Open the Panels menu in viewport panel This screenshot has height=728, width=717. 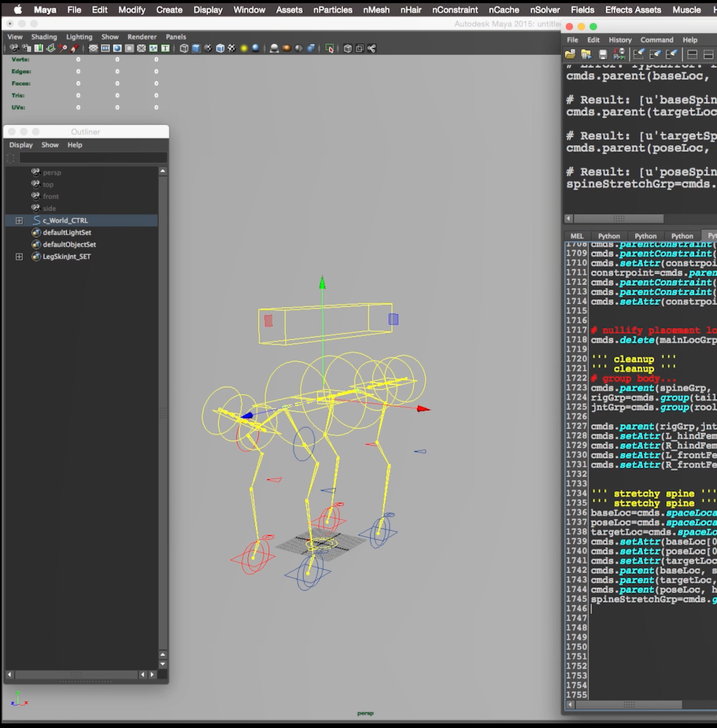[x=176, y=37]
